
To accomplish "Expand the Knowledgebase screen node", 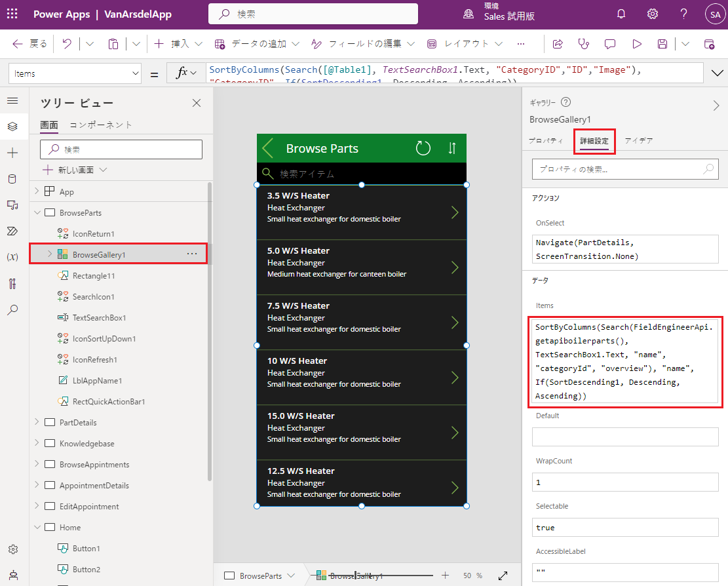I will (x=37, y=443).
